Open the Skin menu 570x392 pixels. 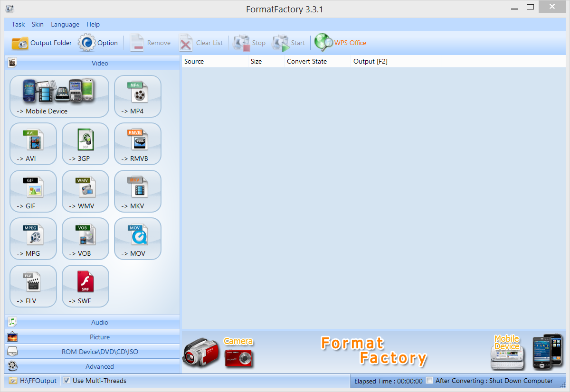(x=38, y=24)
